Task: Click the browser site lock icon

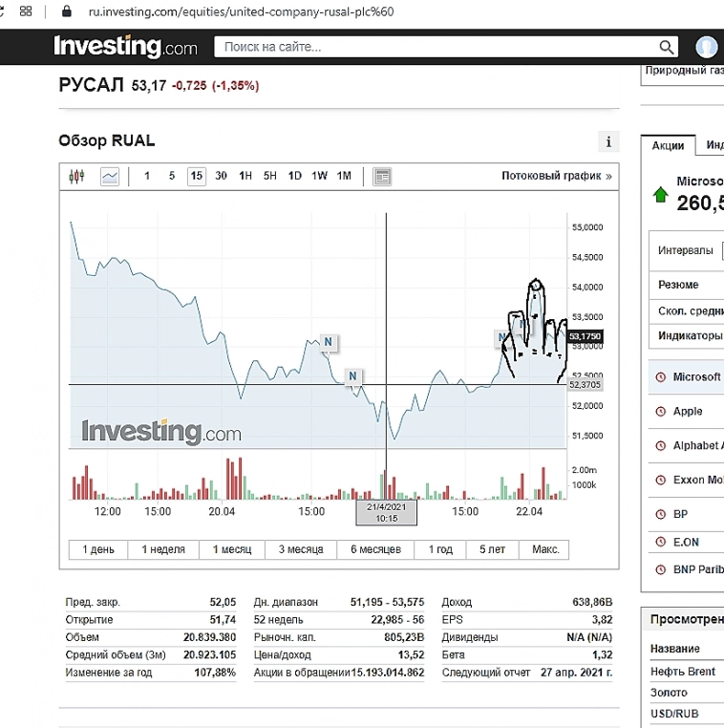Action: tap(67, 11)
